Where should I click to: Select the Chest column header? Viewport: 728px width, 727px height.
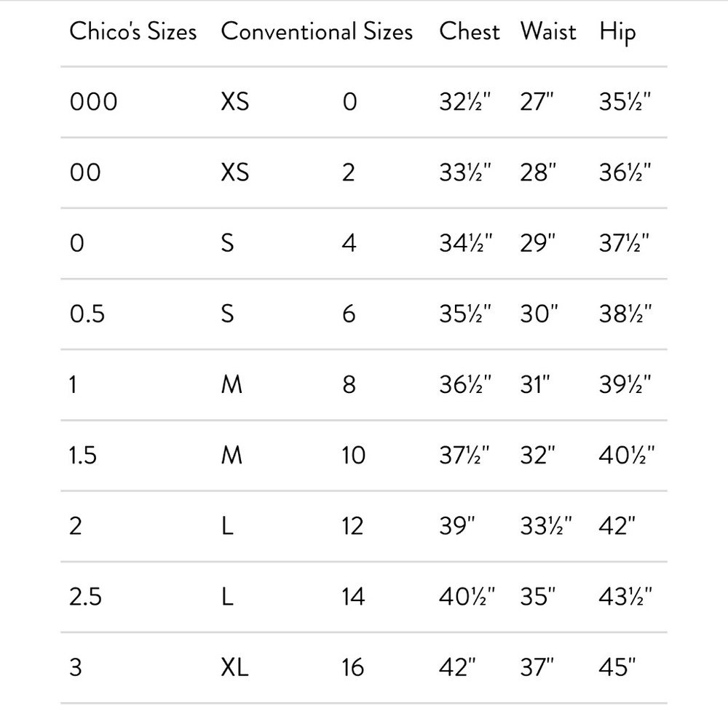coord(470,32)
